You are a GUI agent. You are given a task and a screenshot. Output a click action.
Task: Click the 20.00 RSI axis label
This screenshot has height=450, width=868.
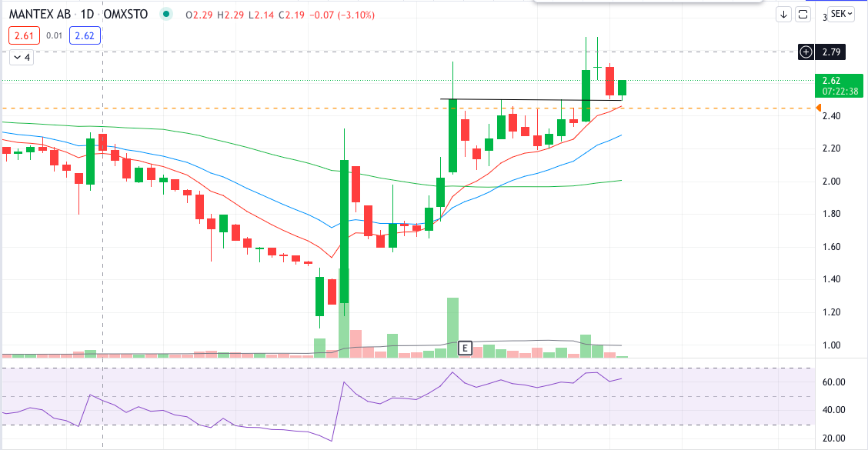coord(833,438)
